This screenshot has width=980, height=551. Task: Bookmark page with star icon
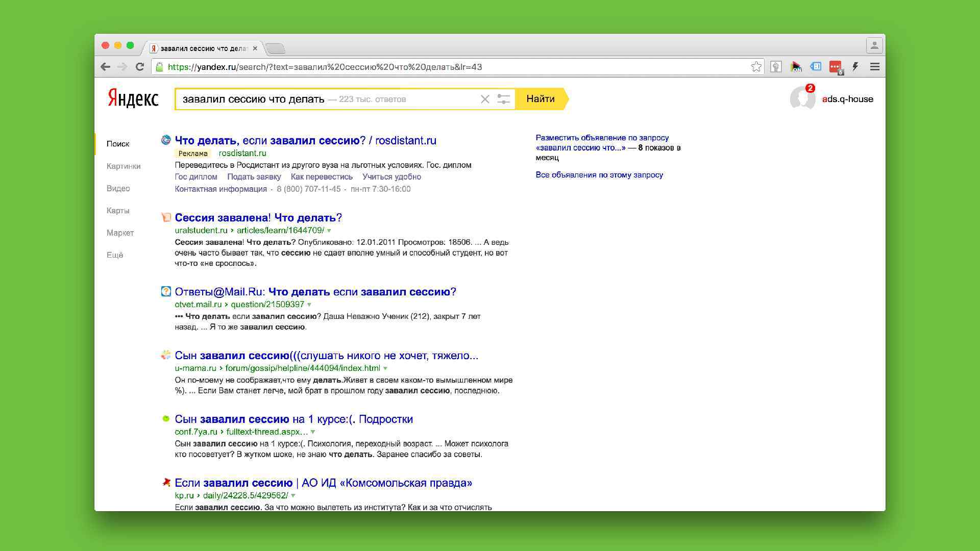(x=756, y=67)
